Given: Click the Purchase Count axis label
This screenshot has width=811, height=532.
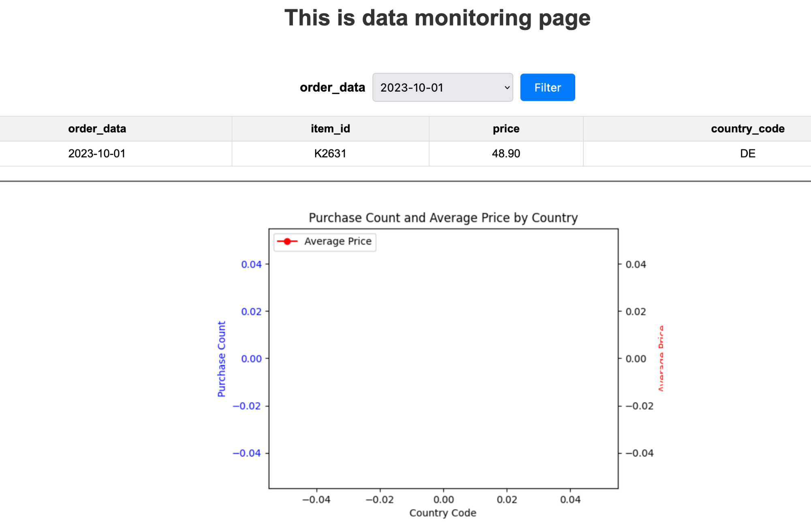Looking at the screenshot, I should [221, 359].
